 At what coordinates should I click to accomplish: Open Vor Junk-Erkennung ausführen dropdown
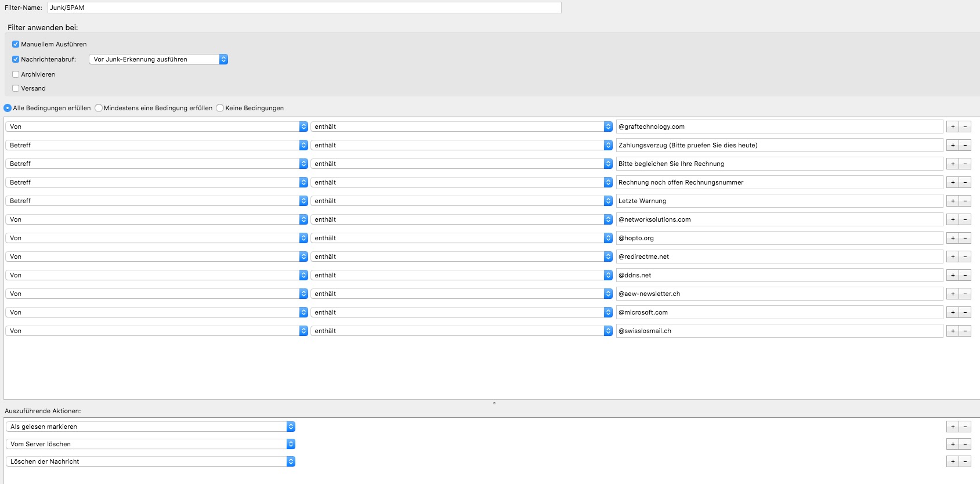click(158, 59)
